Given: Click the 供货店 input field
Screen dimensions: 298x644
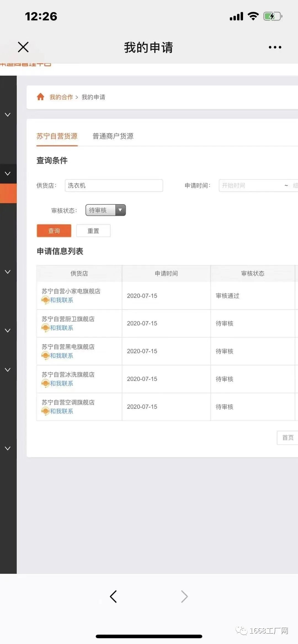Looking at the screenshot, I should 114,185.
